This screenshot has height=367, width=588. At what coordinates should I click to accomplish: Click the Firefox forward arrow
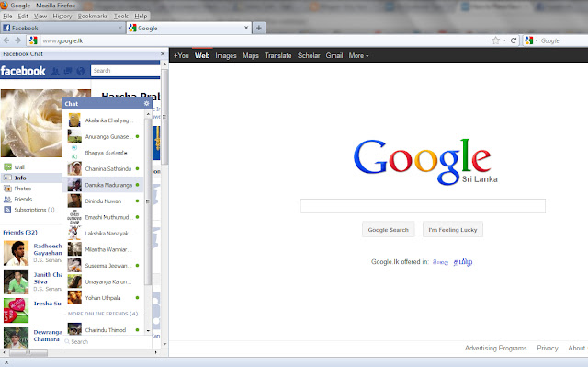17,40
